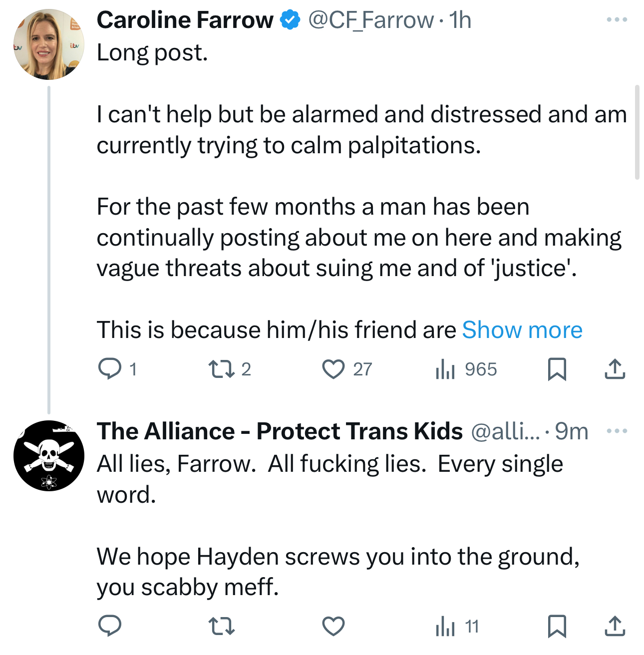Viewport: 644px width, 655px height.
Task: Repost Caroline Farrow's tweet
Action: click(x=221, y=369)
